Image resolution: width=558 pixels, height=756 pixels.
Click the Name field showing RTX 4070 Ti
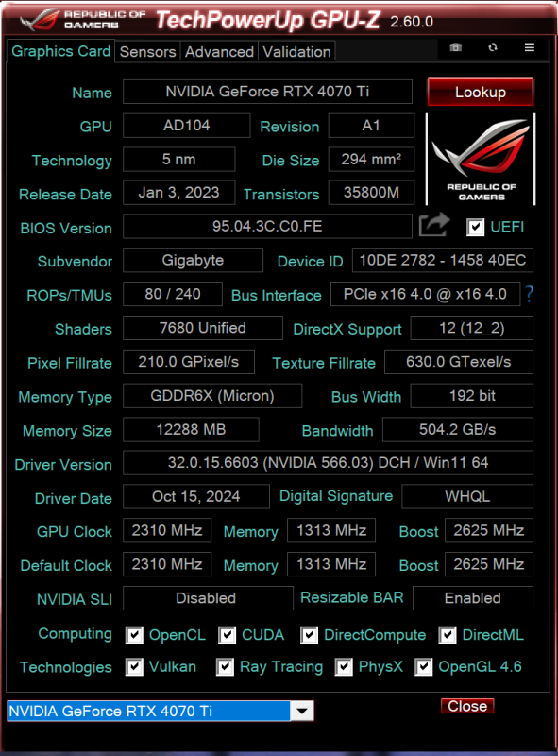[267, 92]
